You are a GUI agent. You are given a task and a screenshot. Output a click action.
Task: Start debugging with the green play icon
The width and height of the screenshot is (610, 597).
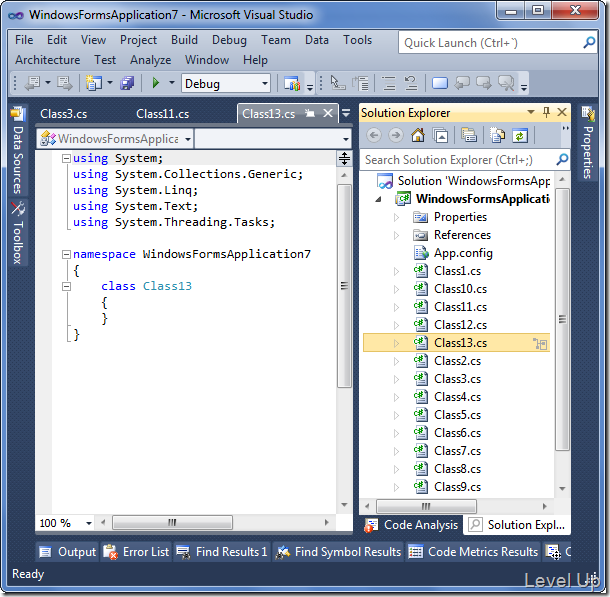(156, 83)
